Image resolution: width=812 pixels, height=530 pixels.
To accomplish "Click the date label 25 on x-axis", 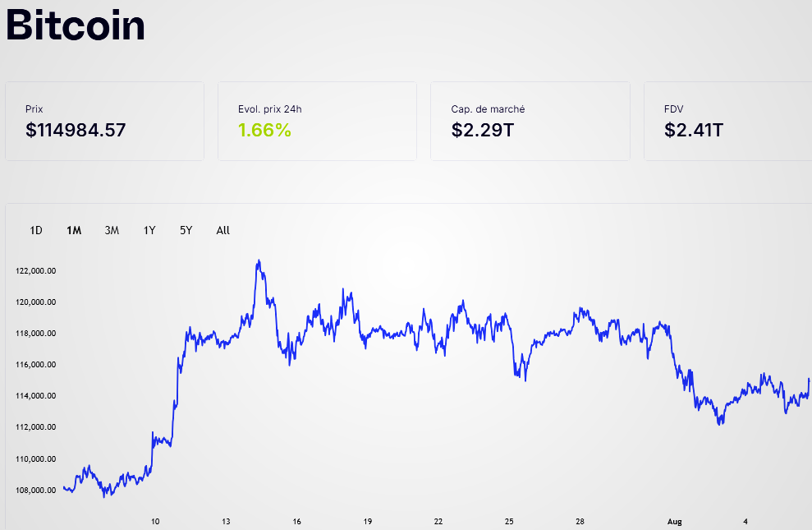I will pyautogui.click(x=509, y=522).
